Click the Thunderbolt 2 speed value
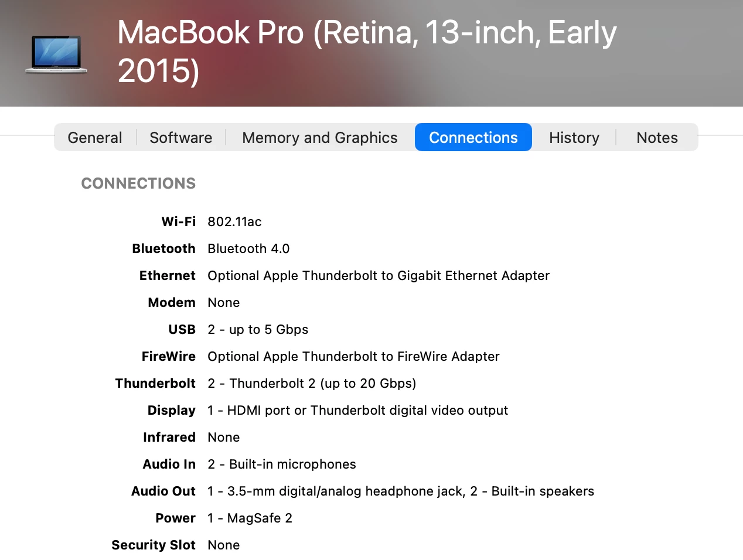743x560 pixels. [312, 384]
